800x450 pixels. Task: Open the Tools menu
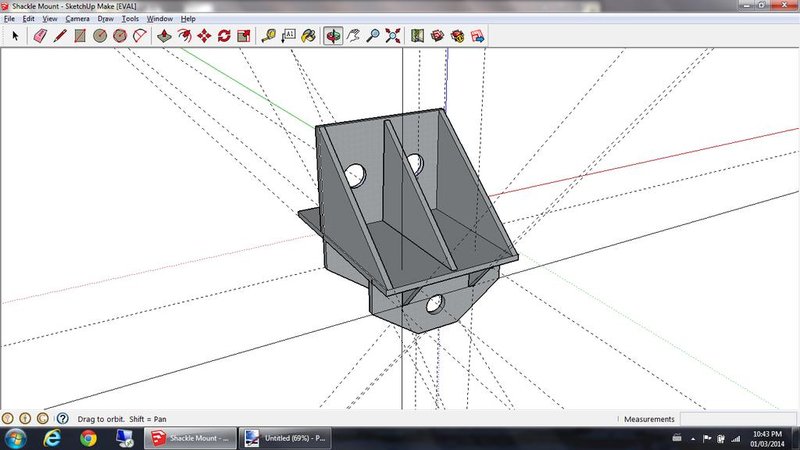pos(130,18)
